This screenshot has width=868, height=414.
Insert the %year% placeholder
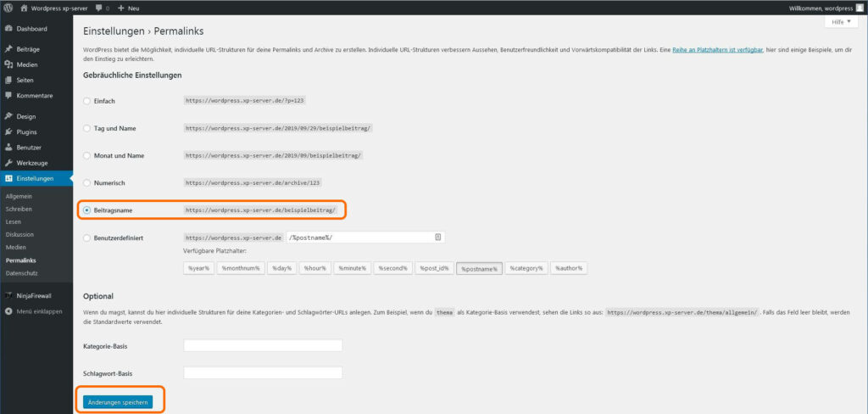tap(198, 268)
